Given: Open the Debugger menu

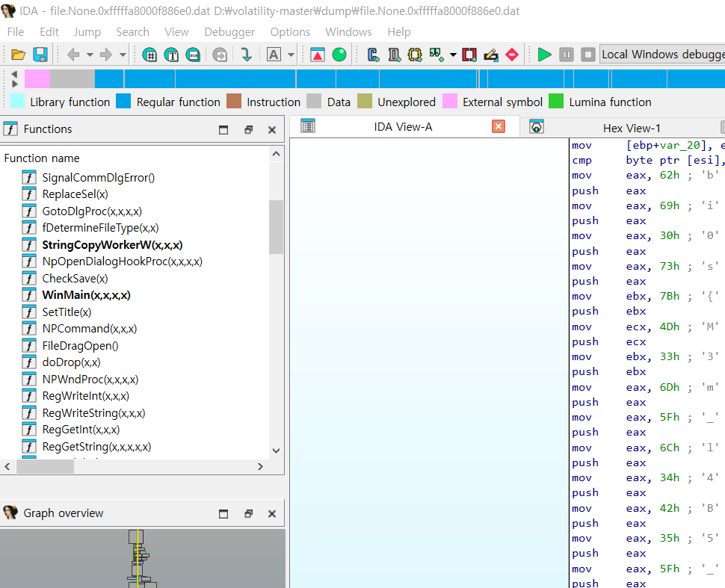Looking at the screenshot, I should (x=229, y=32).
